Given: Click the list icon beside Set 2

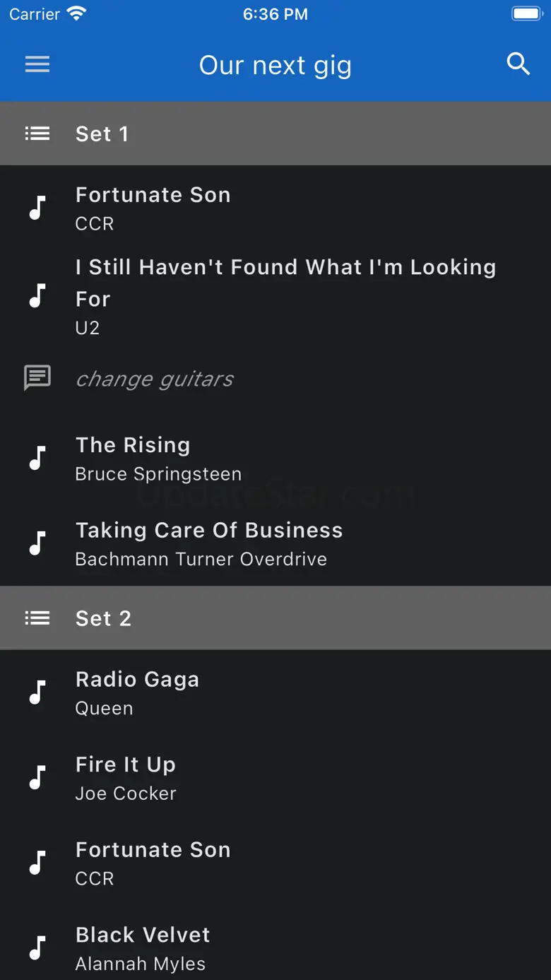Looking at the screenshot, I should tap(37, 618).
